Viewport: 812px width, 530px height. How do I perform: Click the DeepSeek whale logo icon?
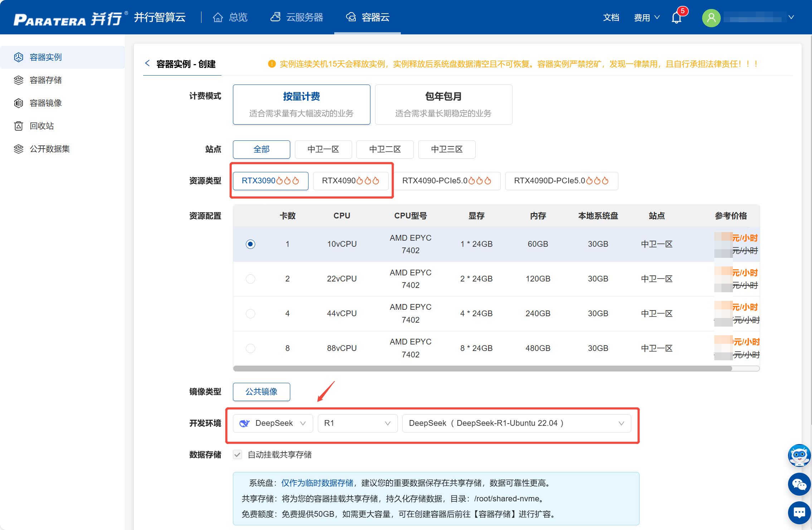244,423
